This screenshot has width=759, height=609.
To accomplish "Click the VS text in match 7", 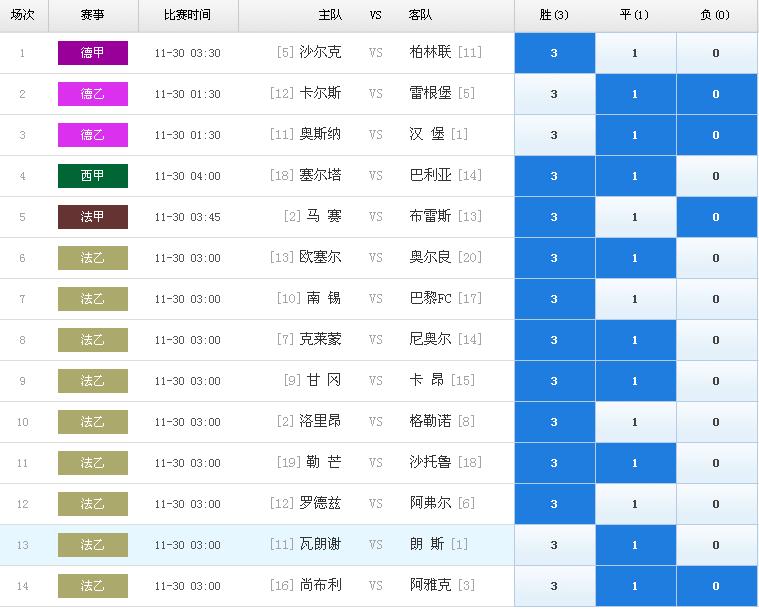I will tap(376, 299).
